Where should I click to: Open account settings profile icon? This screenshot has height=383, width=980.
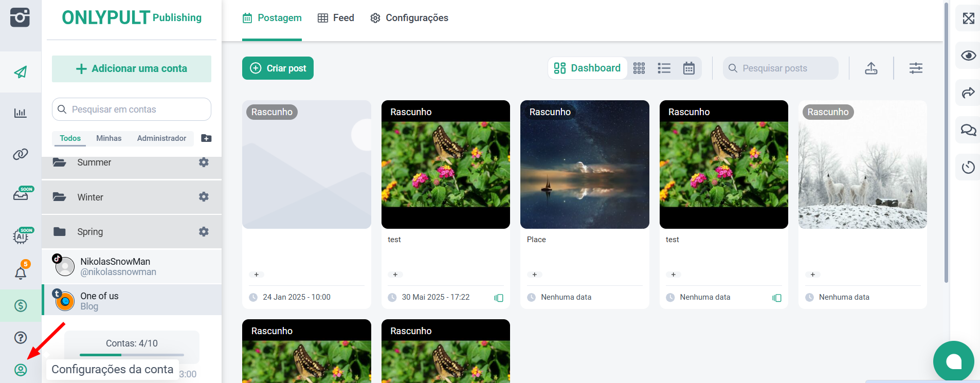coord(21,370)
